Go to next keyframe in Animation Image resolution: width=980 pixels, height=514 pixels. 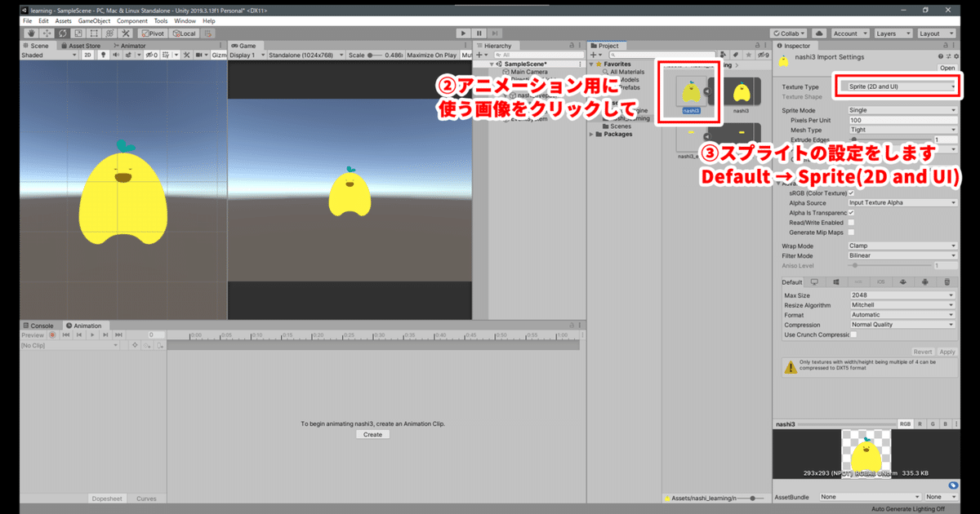(x=105, y=335)
